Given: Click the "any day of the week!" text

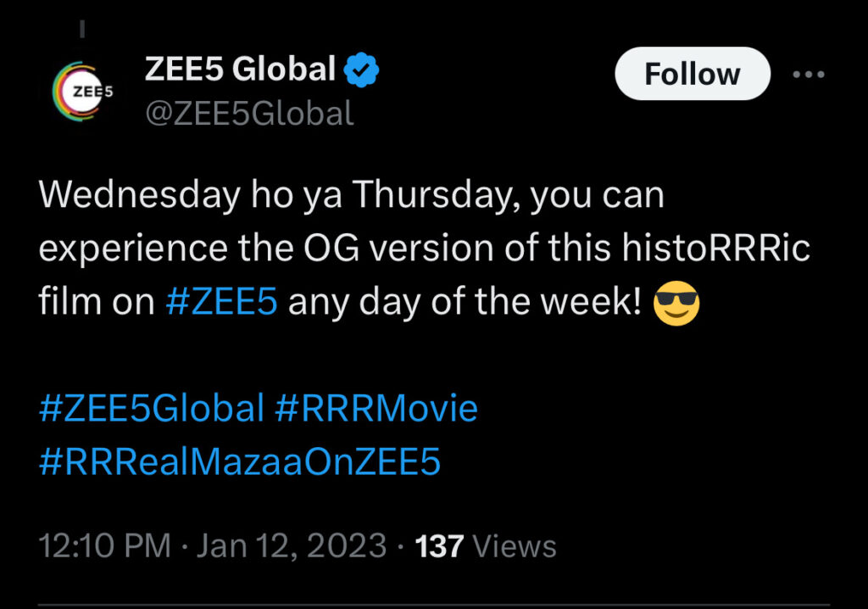Looking at the screenshot, I should click(x=465, y=303).
